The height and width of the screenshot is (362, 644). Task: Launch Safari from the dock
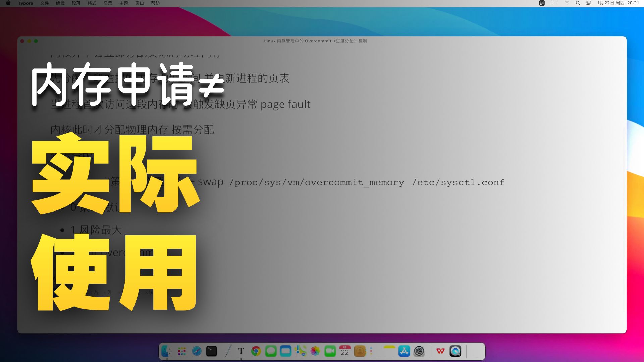(x=197, y=351)
